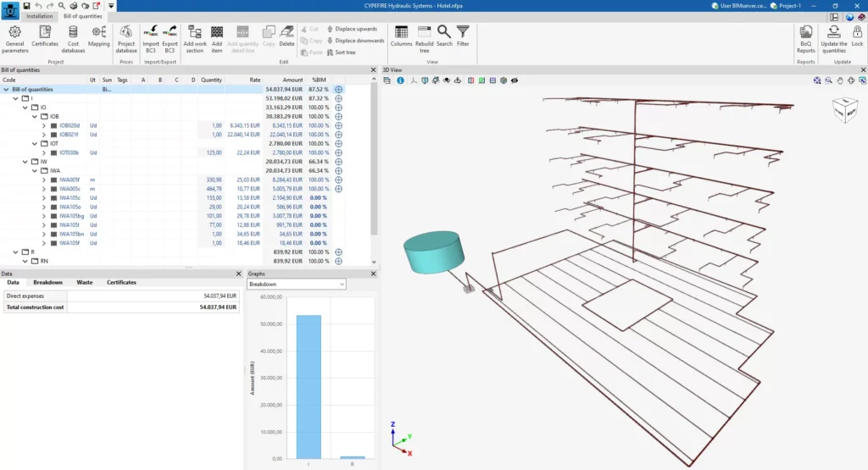The height and width of the screenshot is (470, 868).
Task: Click Update the quantities
Action: click(834, 39)
